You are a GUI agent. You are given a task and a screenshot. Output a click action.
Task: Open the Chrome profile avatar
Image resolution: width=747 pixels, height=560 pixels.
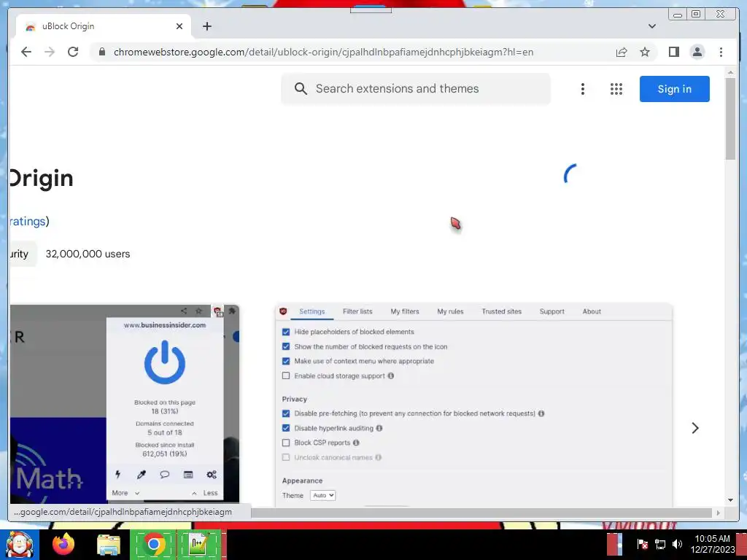[697, 52]
